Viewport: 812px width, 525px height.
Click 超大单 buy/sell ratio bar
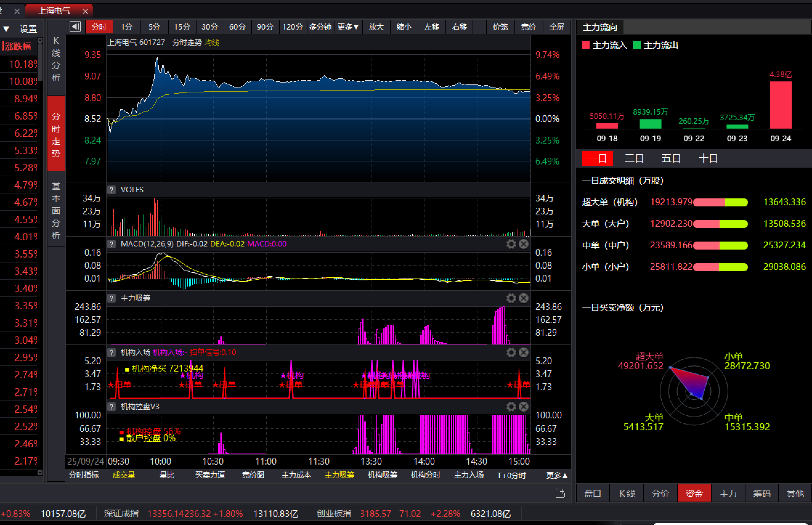point(720,202)
